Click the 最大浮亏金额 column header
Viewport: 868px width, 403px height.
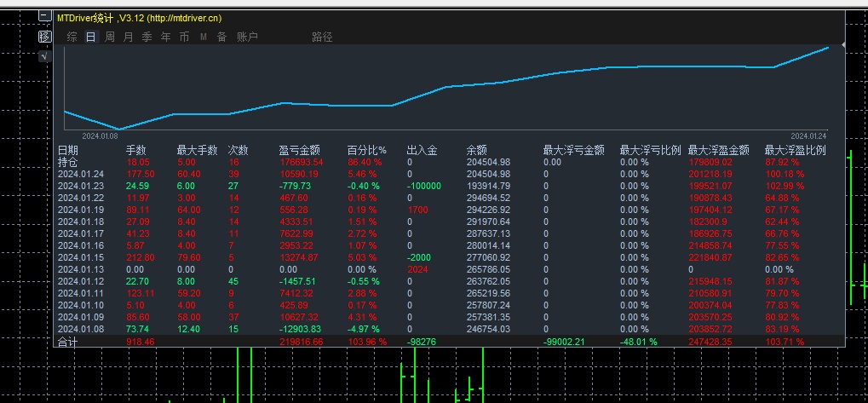click(574, 151)
